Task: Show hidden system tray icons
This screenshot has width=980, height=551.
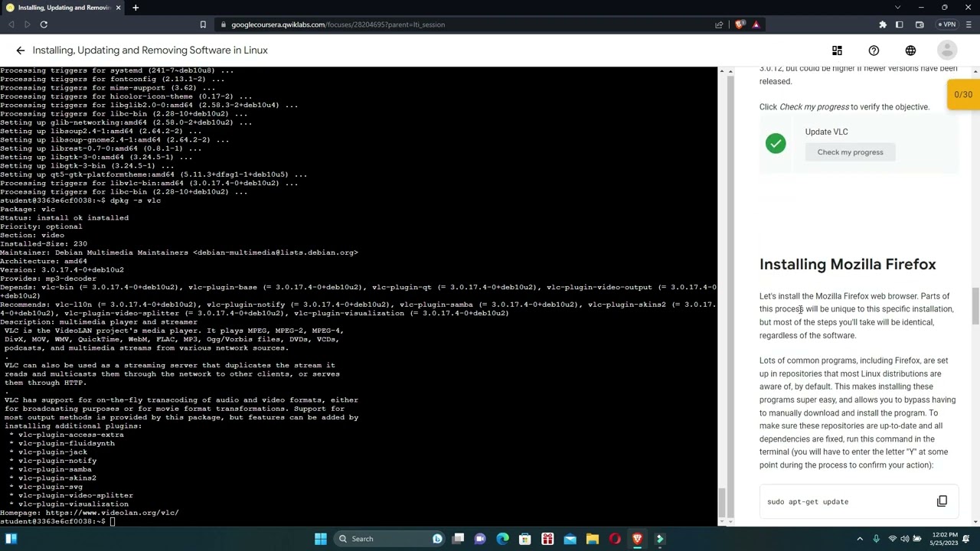Action: pyautogui.click(x=861, y=539)
